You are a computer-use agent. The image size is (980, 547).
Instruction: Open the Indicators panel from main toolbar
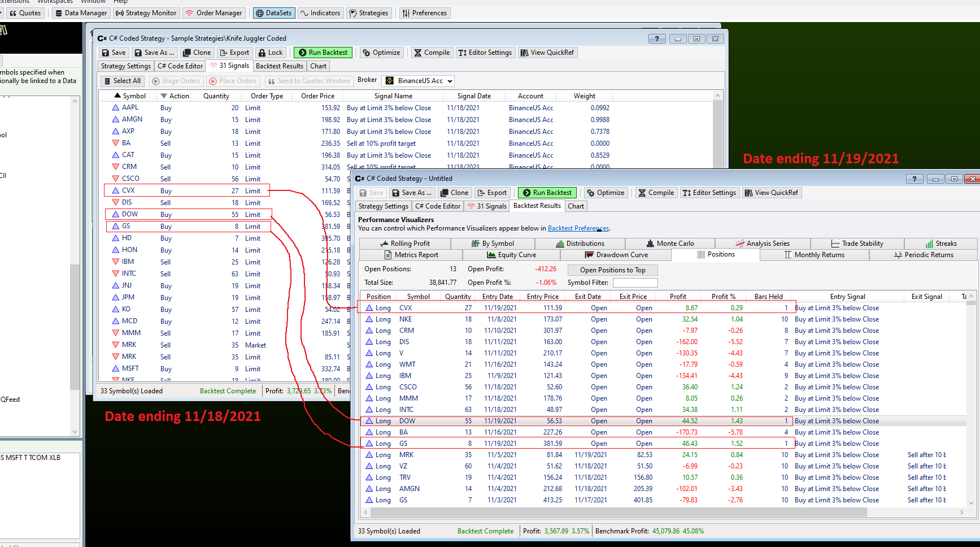click(320, 13)
